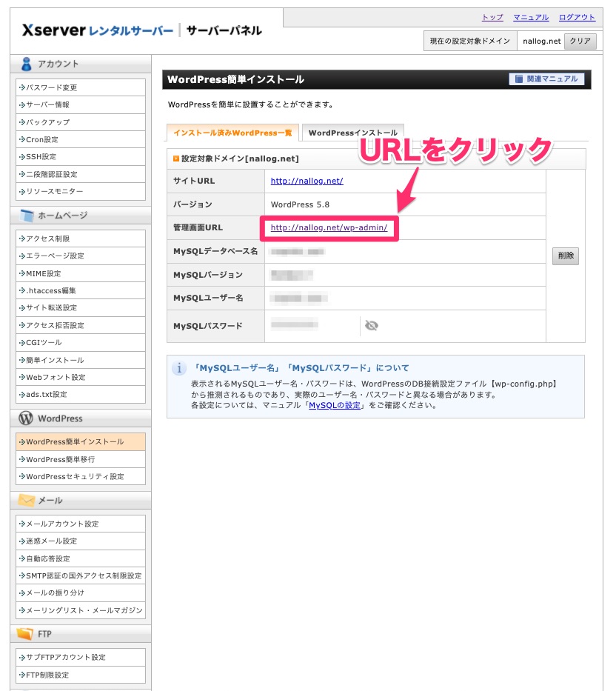
Task: Click the Account section person icon
Action: pyautogui.click(x=27, y=64)
